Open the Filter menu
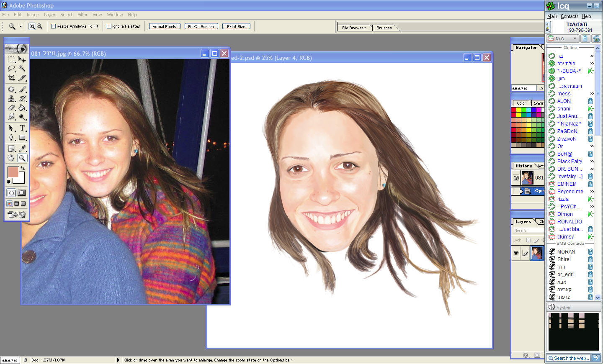This screenshot has width=603, height=364. (x=82, y=15)
